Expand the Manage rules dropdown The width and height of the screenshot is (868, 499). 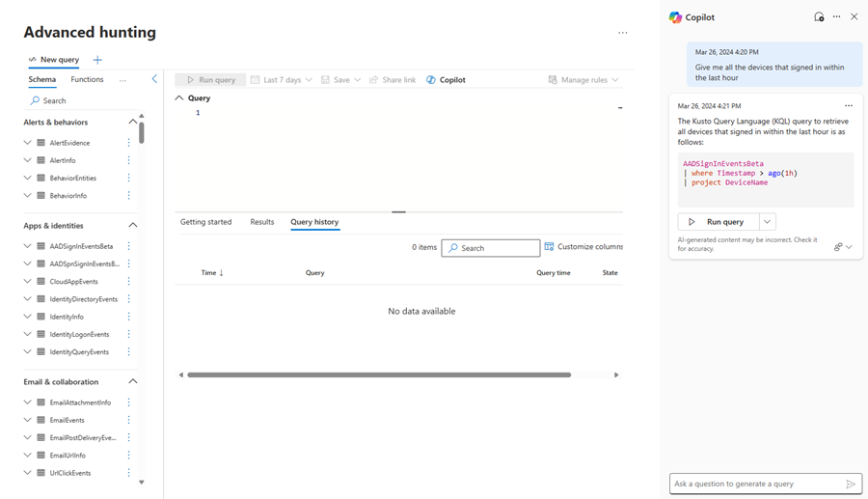click(583, 80)
